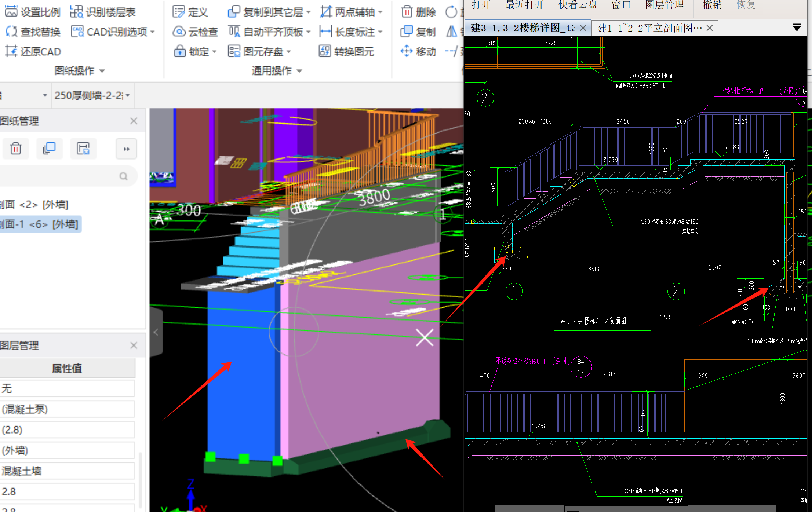Click 恢复 redo in CAD viewer

[x=746, y=5]
